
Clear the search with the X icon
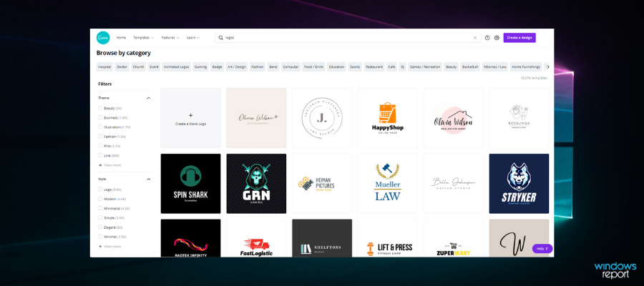475,38
